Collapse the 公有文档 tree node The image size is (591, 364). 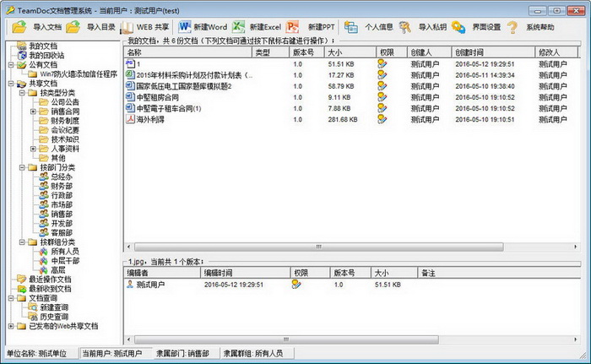[11, 64]
